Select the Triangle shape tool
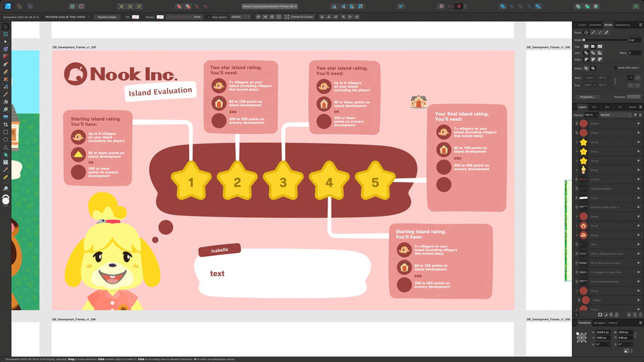 [x=6, y=147]
